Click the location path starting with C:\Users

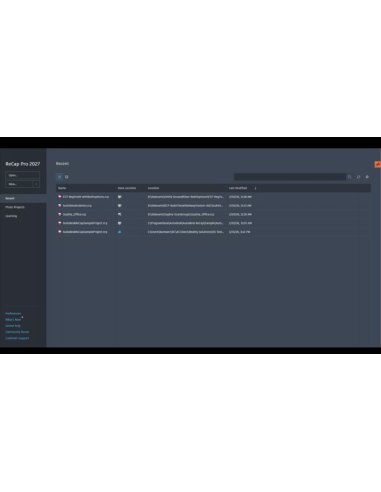(x=186, y=232)
